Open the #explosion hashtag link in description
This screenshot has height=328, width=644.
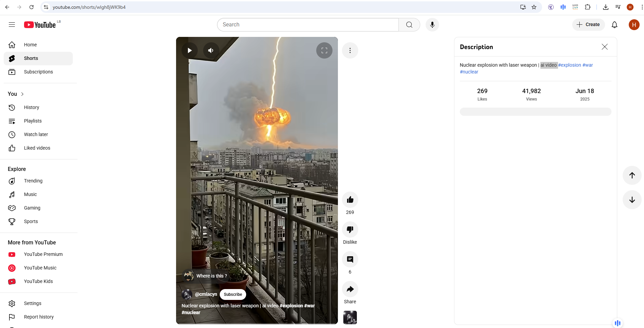(x=570, y=65)
